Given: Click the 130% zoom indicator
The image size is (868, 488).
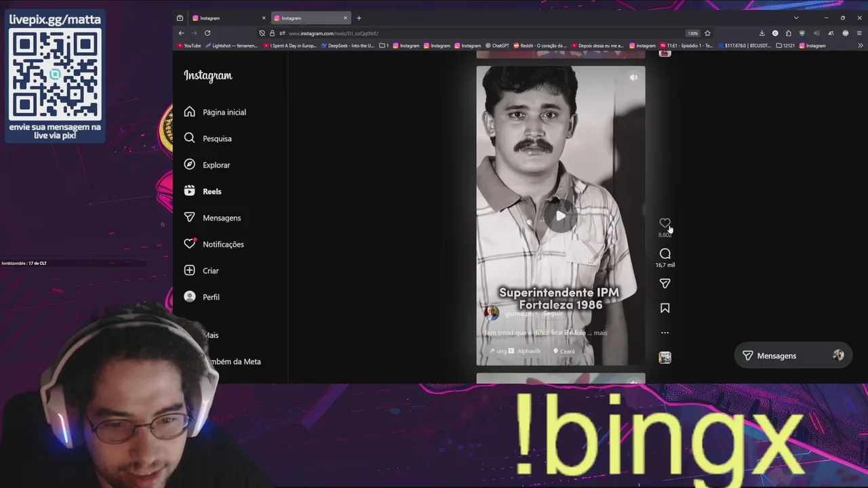Looking at the screenshot, I should coord(692,33).
